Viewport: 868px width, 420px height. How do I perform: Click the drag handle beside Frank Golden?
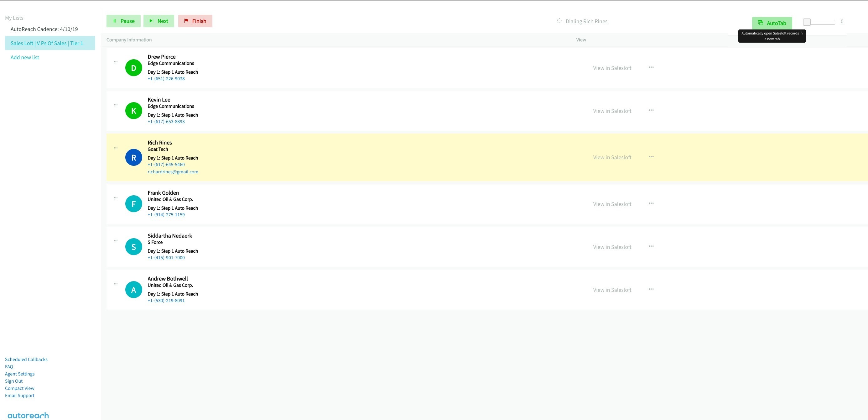(x=116, y=198)
